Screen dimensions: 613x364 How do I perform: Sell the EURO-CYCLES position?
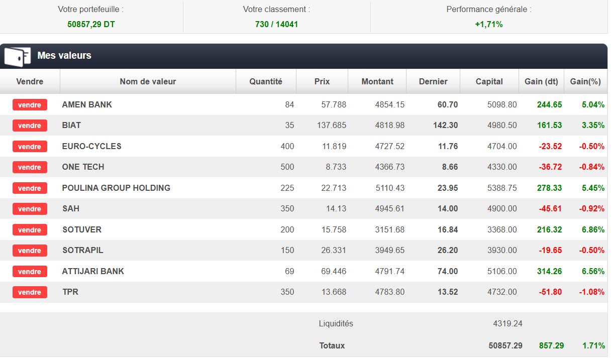pyautogui.click(x=30, y=147)
